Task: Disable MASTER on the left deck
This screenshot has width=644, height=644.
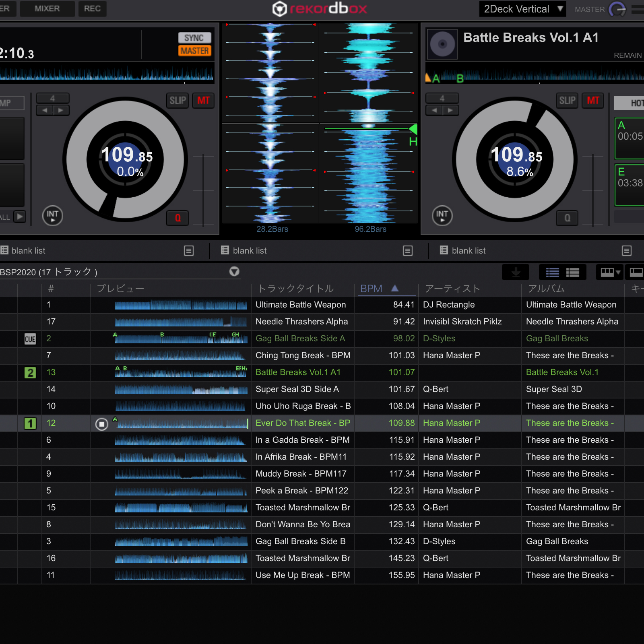Action: [194, 51]
